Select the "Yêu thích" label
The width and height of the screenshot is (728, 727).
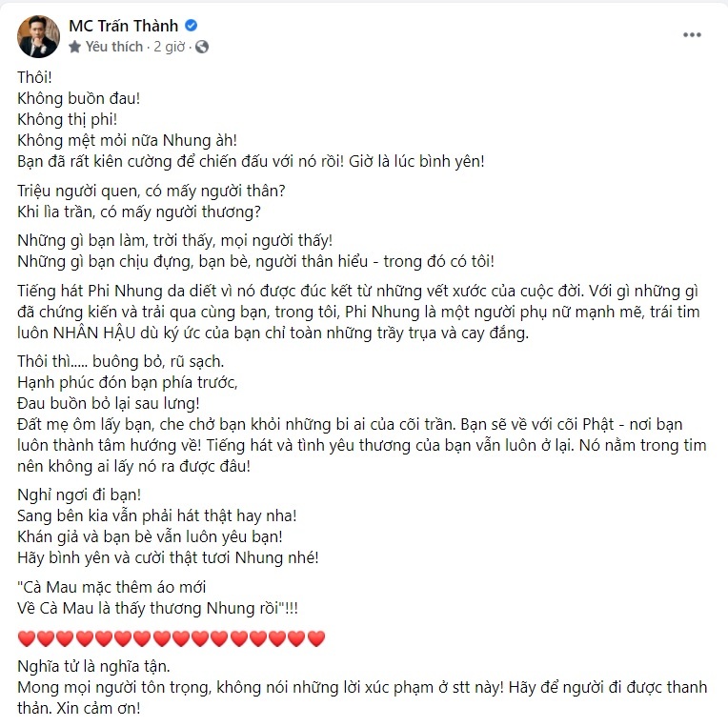[x=114, y=47]
